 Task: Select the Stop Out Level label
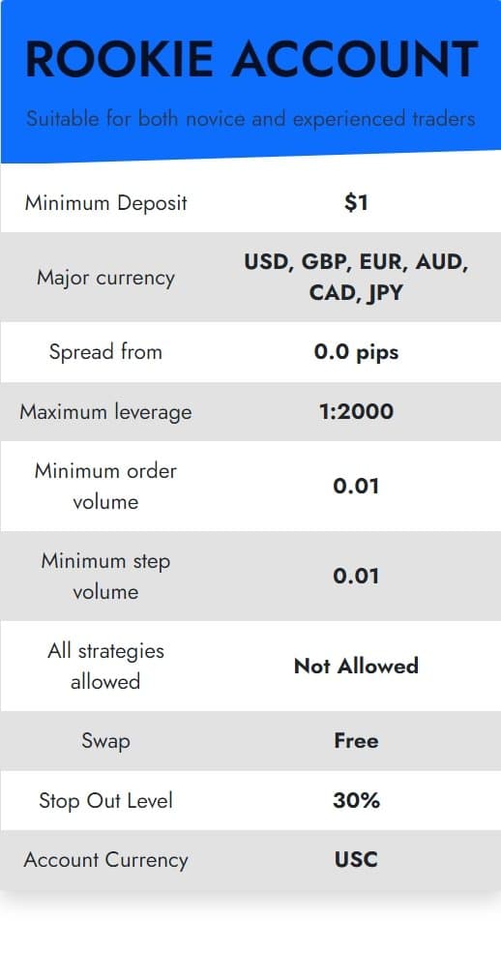point(105,801)
